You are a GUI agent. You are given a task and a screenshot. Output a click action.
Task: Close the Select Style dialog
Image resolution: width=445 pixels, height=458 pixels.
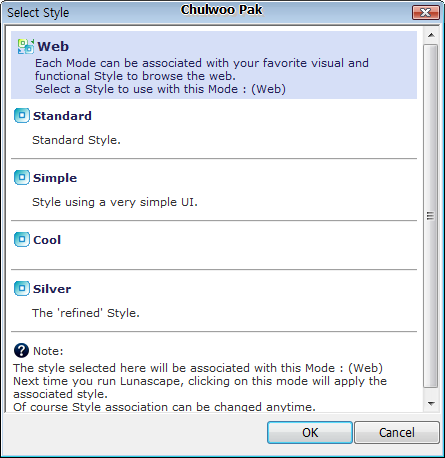tap(425, 13)
